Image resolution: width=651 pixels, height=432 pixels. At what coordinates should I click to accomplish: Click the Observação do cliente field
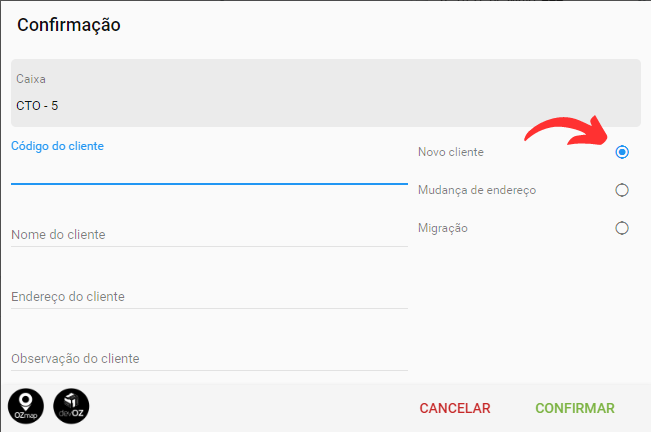pyautogui.click(x=209, y=359)
